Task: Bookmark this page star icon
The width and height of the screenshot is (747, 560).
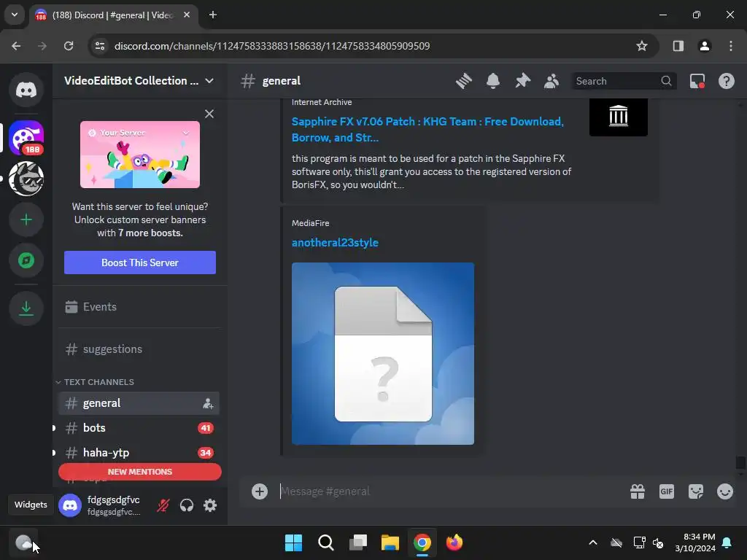Action: tap(642, 46)
